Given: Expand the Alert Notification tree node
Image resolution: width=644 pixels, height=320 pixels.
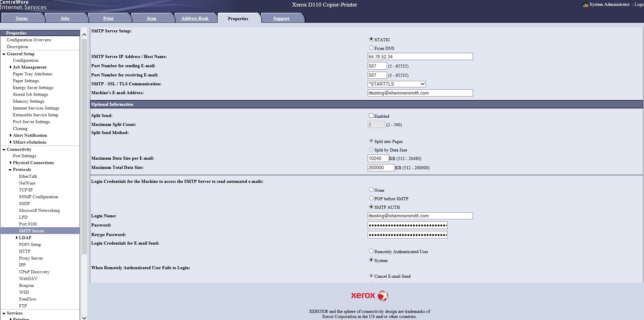Looking at the screenshot, I should click(x=11, y=135).
